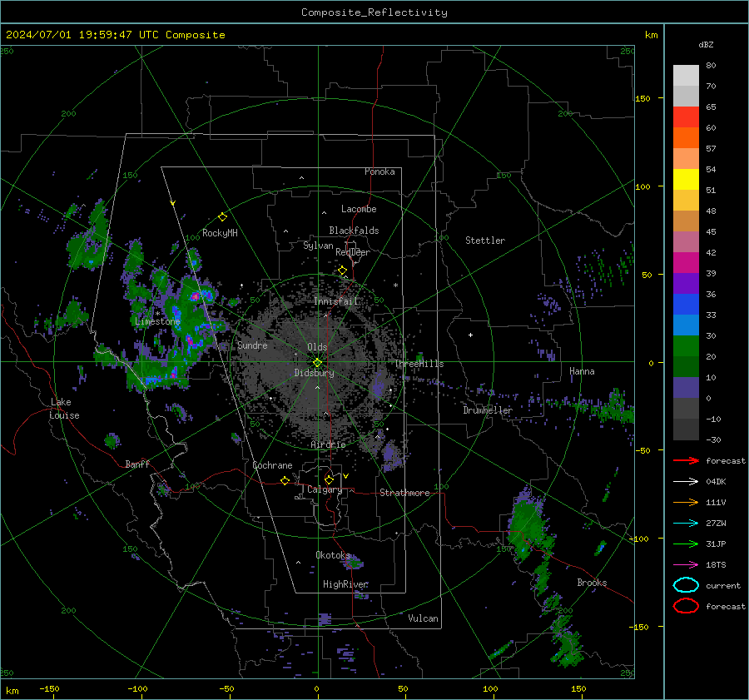Click the white plus marker west of Hanna
749x700 pixels.
[470, 335]
